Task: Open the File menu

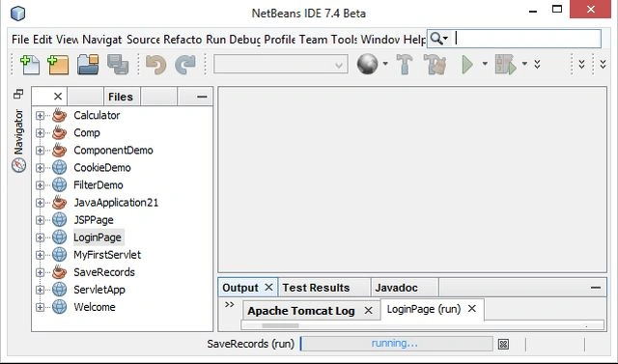Action: [20, 40]
